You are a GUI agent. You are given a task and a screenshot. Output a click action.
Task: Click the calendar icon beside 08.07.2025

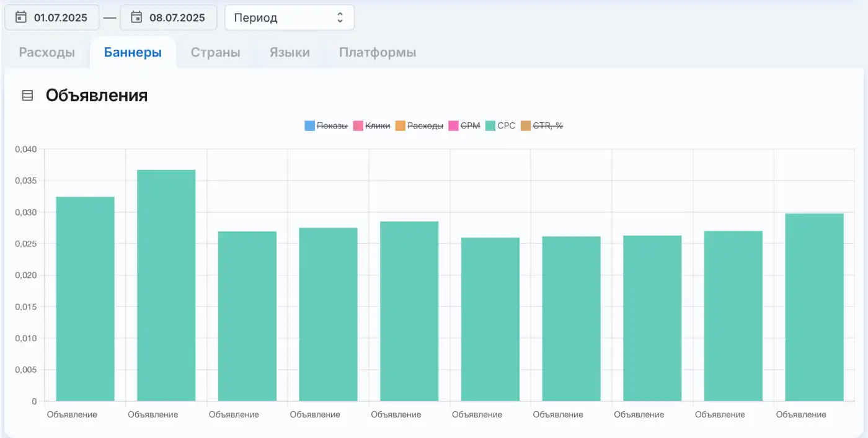(x=136, y=17)
